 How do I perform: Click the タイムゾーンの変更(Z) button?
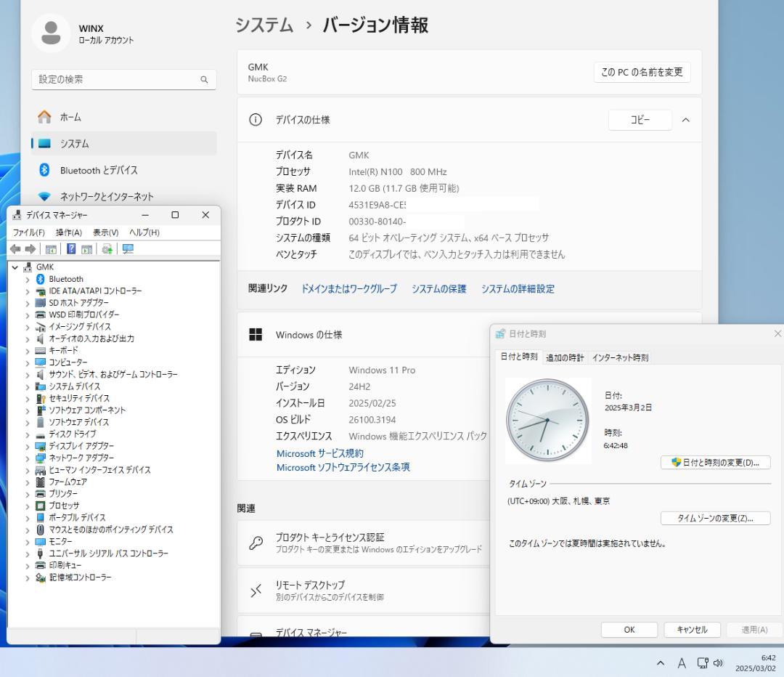tap(714, 518)
